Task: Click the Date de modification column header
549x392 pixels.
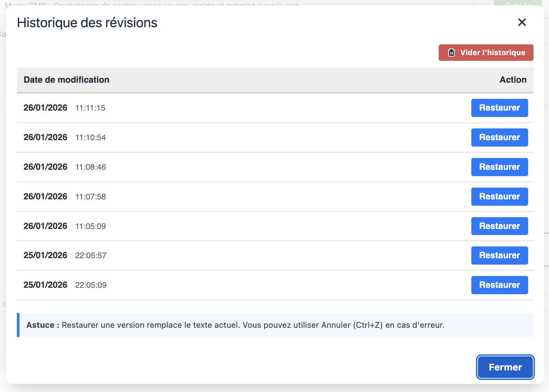Action: (66, 80)
